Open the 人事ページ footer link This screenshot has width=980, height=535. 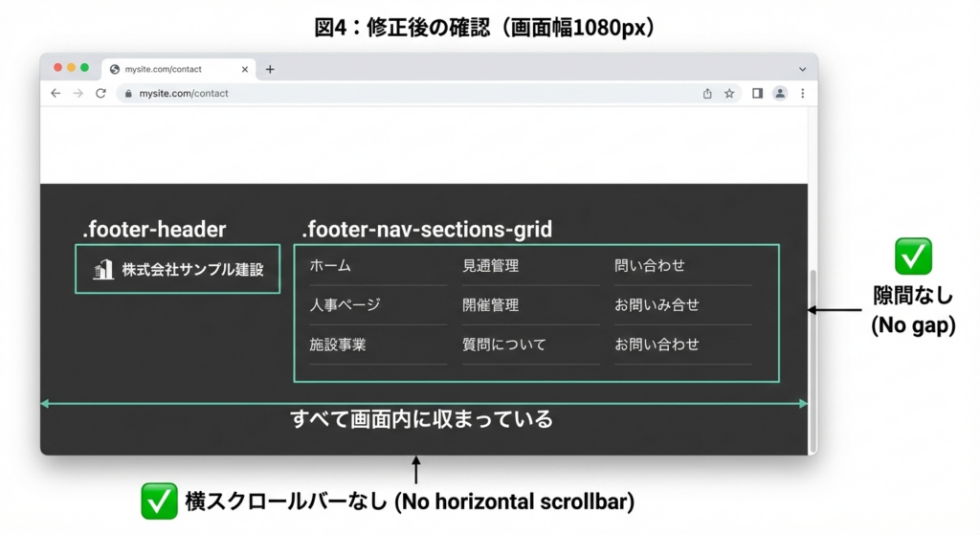[345, 305]
